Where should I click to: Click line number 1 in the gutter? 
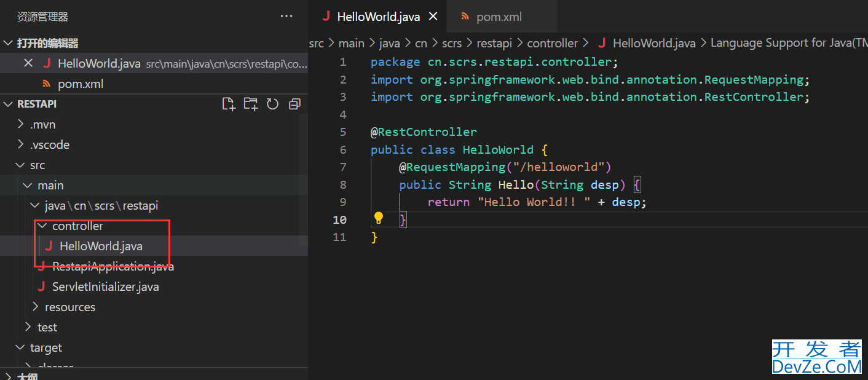point(343,62)
